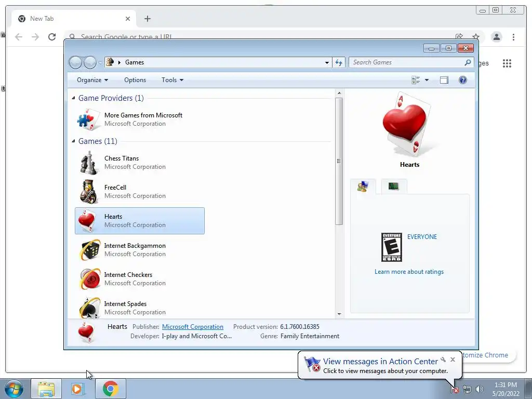
Task: Click scrollbar down arrow in games list
Action: [339, 314]
